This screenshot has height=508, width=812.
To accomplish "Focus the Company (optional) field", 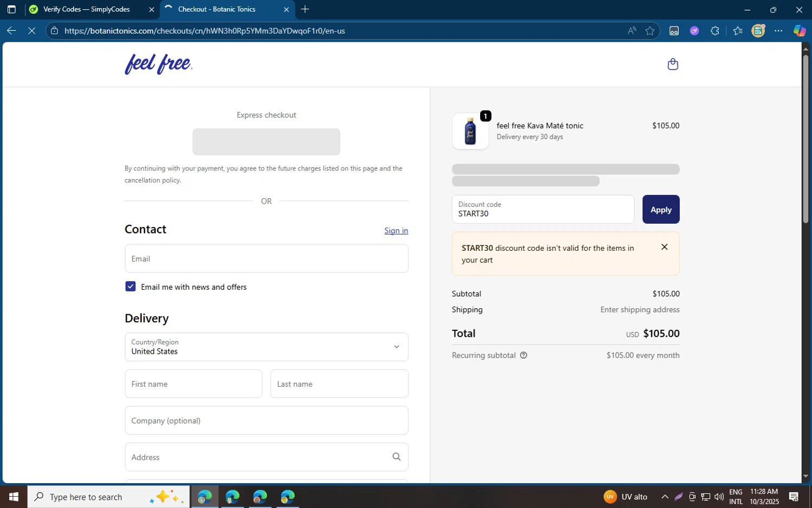I will coord(266,420).
